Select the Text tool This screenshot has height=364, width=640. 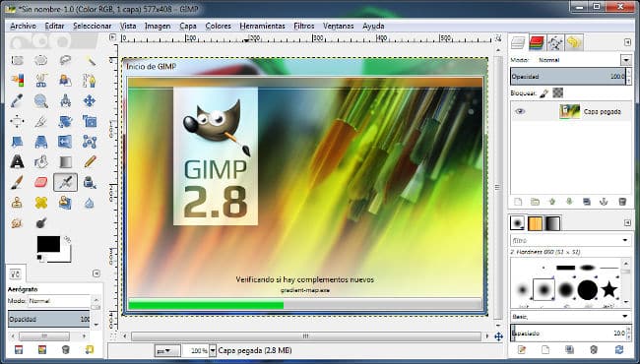[x=17, y=161]
